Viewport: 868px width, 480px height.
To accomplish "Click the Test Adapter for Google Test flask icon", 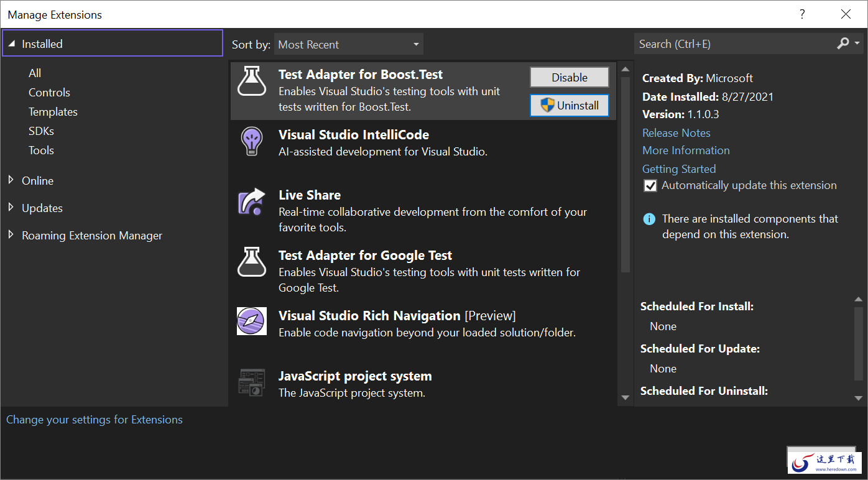I will pos(252,262).
